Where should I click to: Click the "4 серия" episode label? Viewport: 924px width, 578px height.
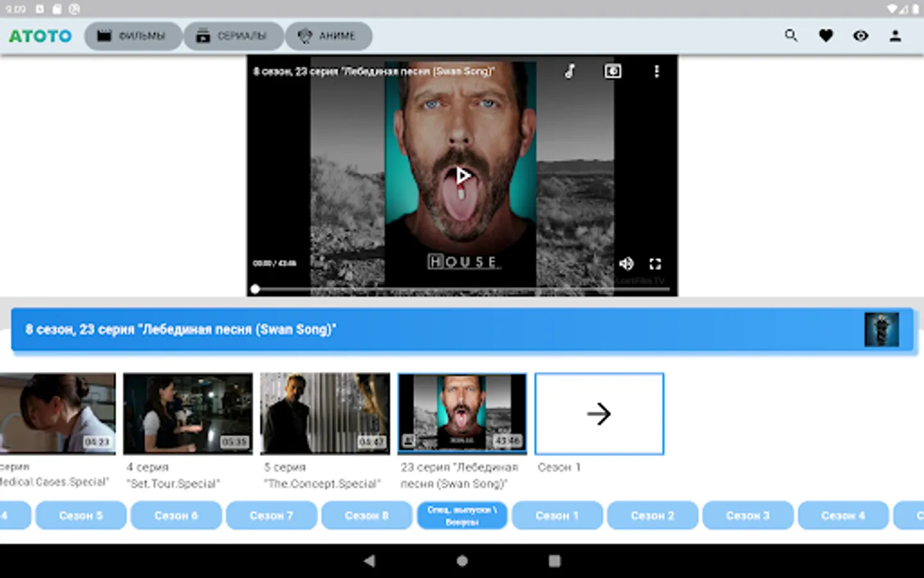[148, 468]
